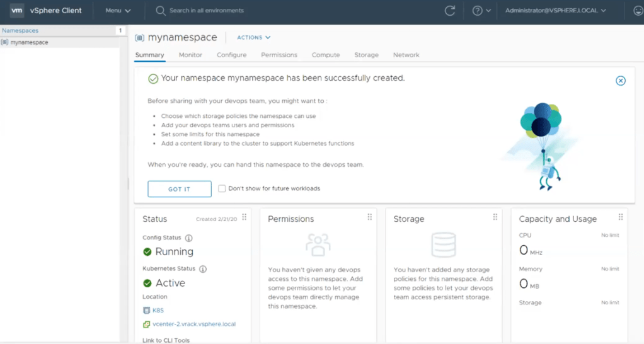Open the vcenter-2.vrack.vsphere.local link
Viewport: 644px width, 344px height.
click(x=194, y=324)
